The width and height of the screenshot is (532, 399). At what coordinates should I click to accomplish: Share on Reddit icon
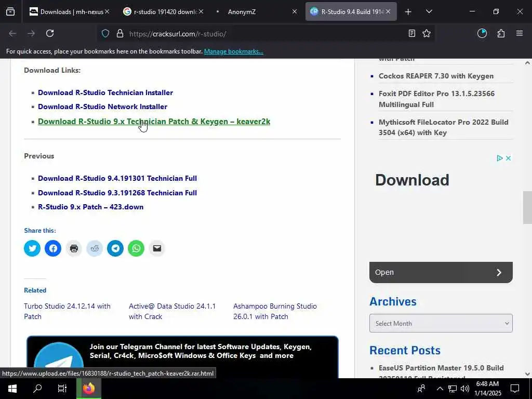pyautogui.click(x=95, y=248)
